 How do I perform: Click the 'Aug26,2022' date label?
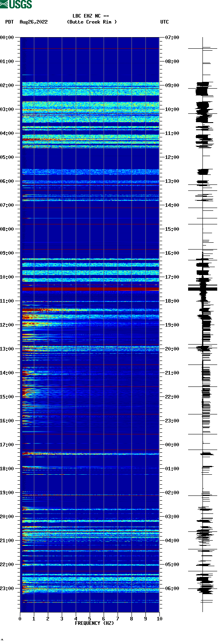(33, 22)
